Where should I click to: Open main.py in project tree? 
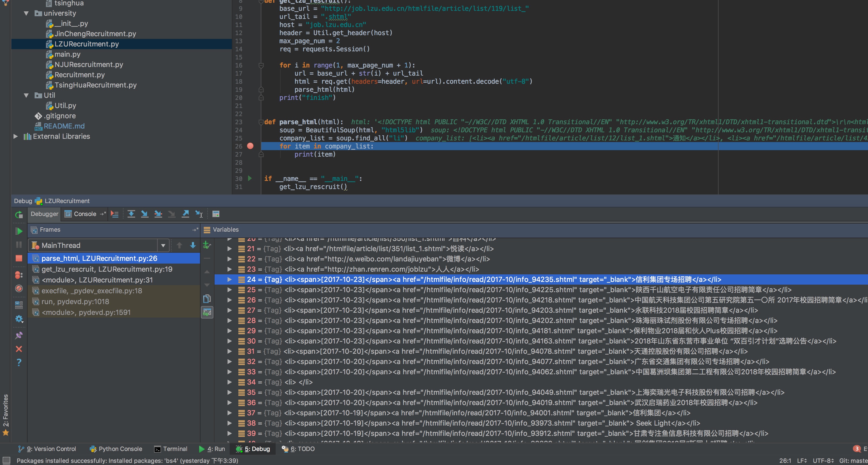[63, 54]
